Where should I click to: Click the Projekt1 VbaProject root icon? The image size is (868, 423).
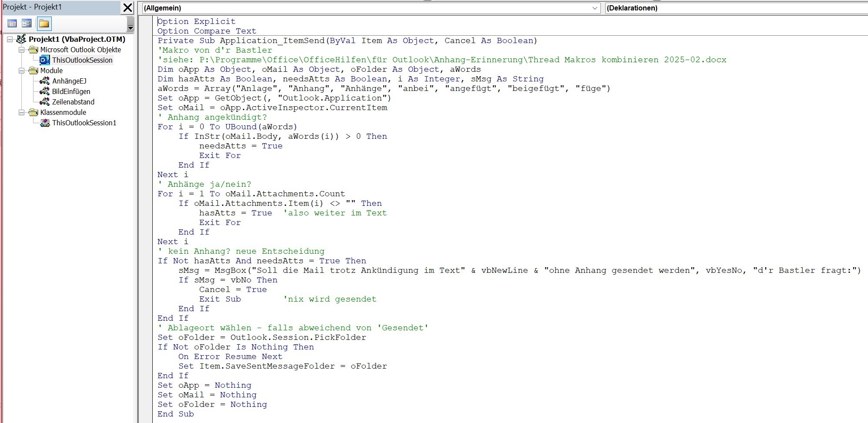pos(21,39)
